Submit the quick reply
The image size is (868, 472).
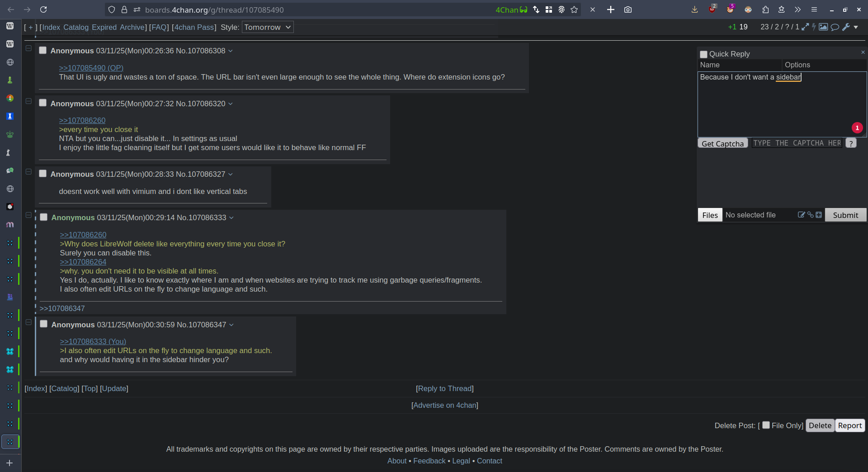846,215
